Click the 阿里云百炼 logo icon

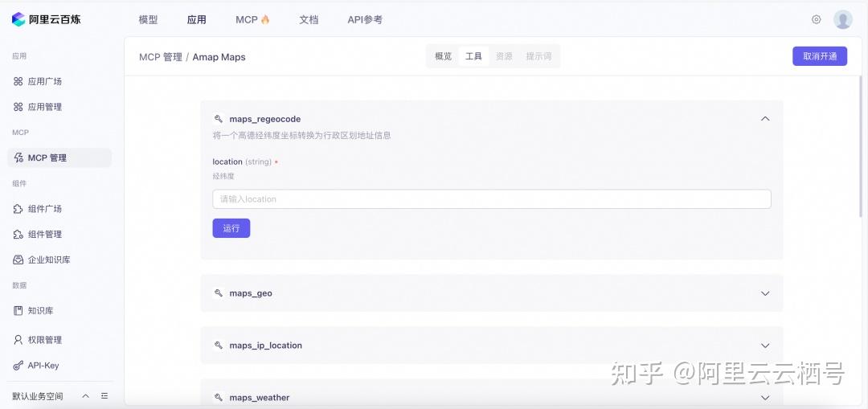tap(18, 19)
